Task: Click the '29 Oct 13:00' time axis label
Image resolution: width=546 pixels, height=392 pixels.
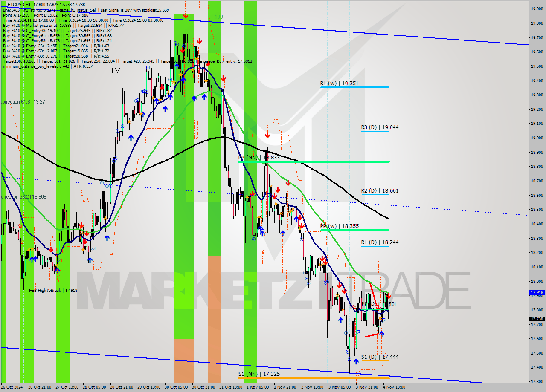Action: pos(149,387)
